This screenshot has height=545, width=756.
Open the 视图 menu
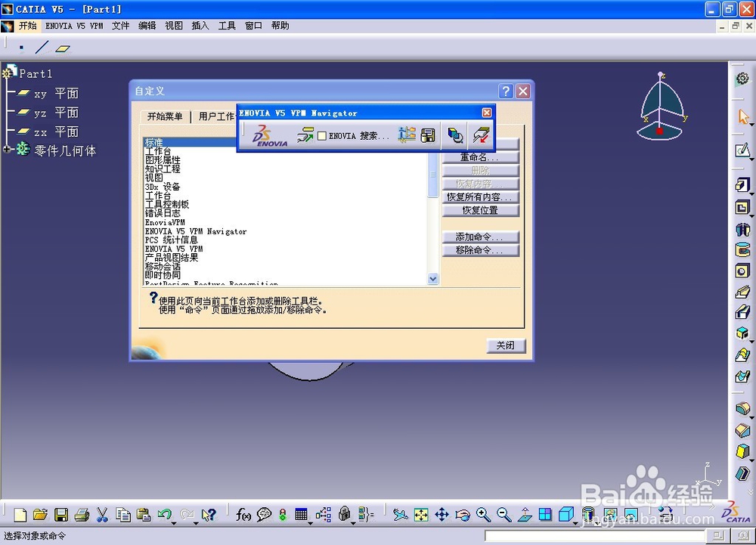(x=174, y=26)
